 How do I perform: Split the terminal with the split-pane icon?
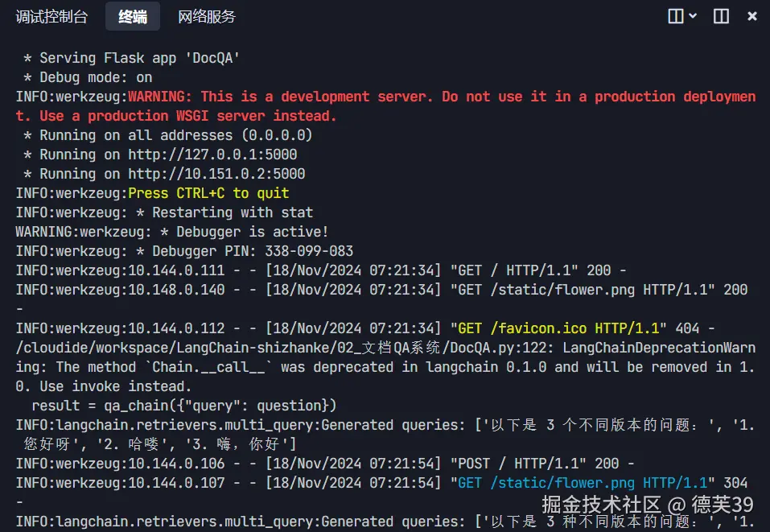[676, 16]
